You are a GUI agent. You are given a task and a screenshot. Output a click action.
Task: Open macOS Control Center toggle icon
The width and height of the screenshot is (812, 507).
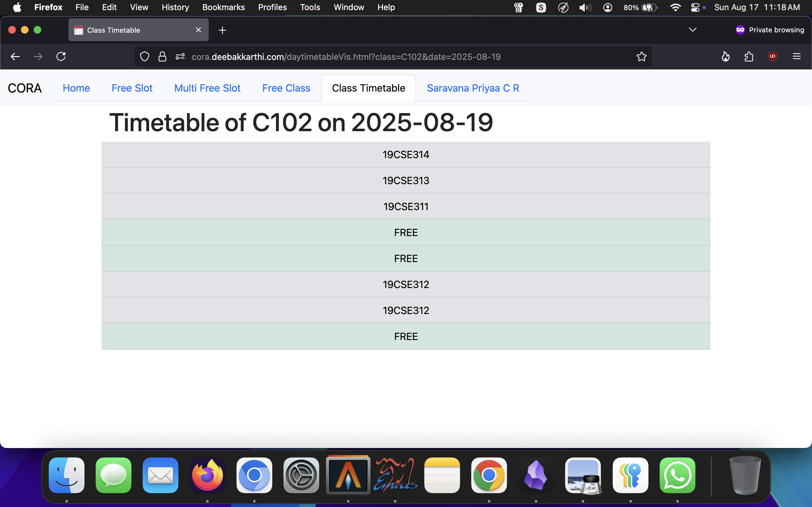[x=695, y=7]
